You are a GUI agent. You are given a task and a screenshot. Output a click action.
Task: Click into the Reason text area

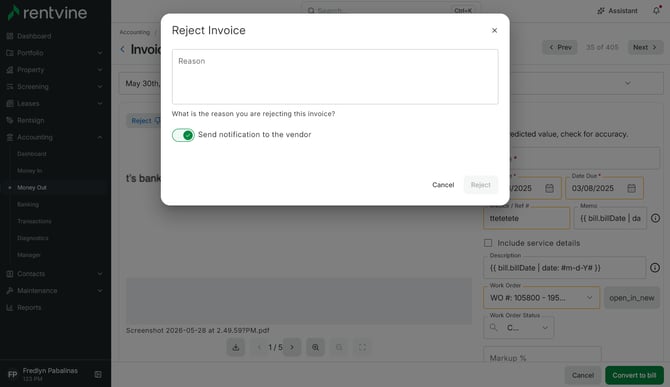pyautogui.click(x=335, y=77)
